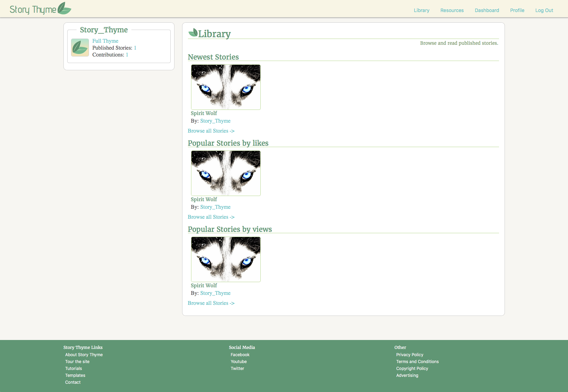Click Spirit Wolf title under Newest Stories

[x=204, y=113]
